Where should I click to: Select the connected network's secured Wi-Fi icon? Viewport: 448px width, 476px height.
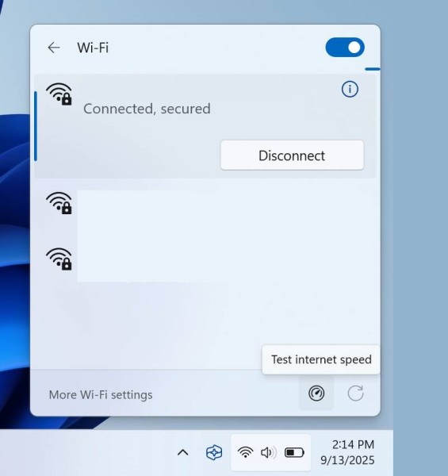59,94
